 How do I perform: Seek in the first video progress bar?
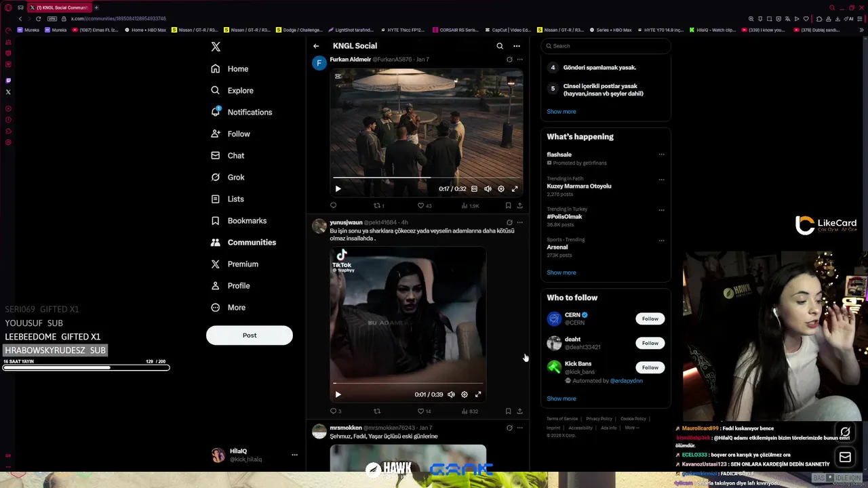(x=427, y=178)
